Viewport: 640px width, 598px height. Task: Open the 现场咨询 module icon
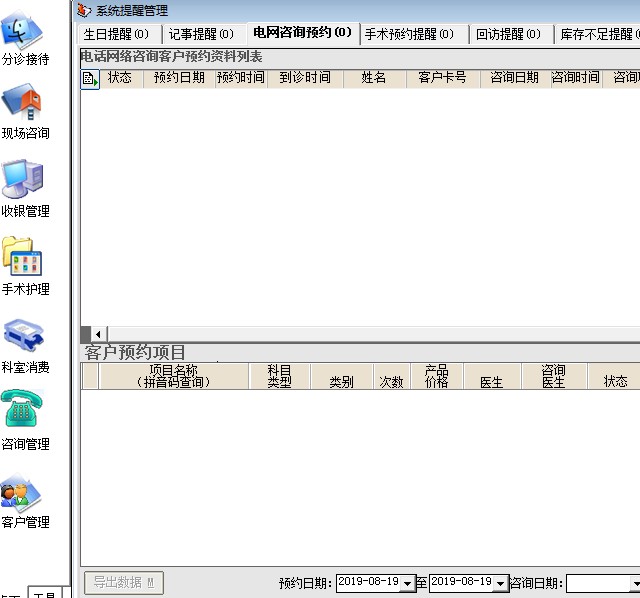click(22, 101)
